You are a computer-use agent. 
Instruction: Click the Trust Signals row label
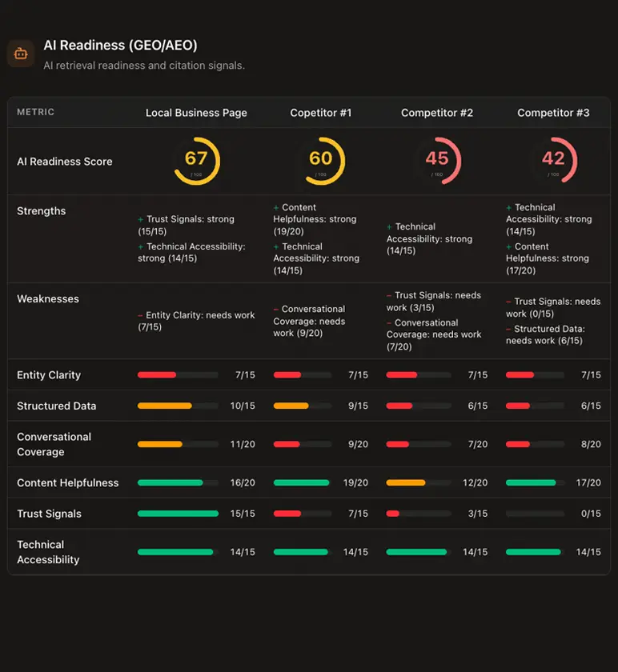pos(50,514)
